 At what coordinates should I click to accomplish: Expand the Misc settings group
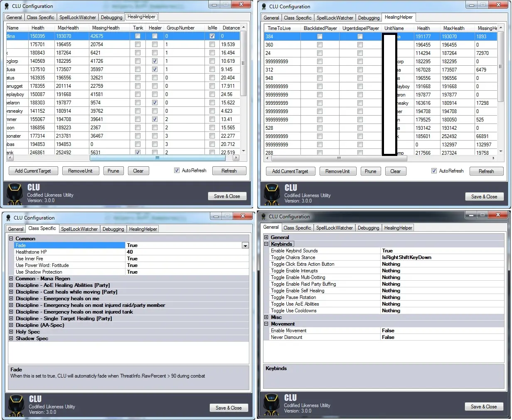266,317
